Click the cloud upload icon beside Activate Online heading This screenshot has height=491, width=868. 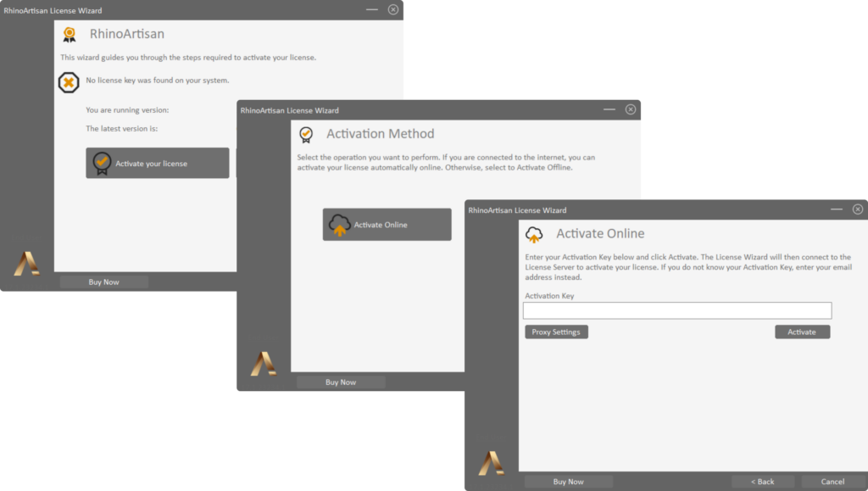point(534,235)
